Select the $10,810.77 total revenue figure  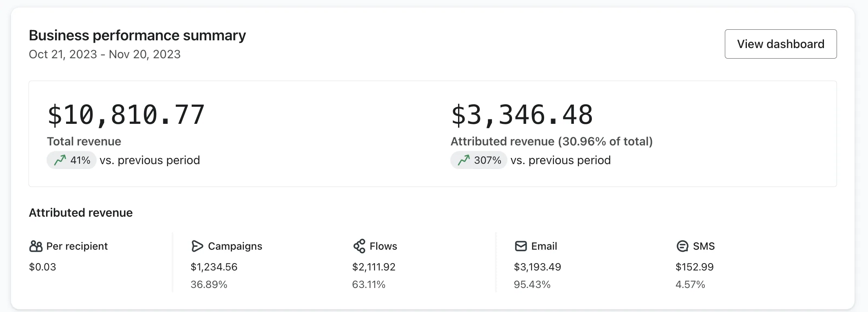coord(126,115)
